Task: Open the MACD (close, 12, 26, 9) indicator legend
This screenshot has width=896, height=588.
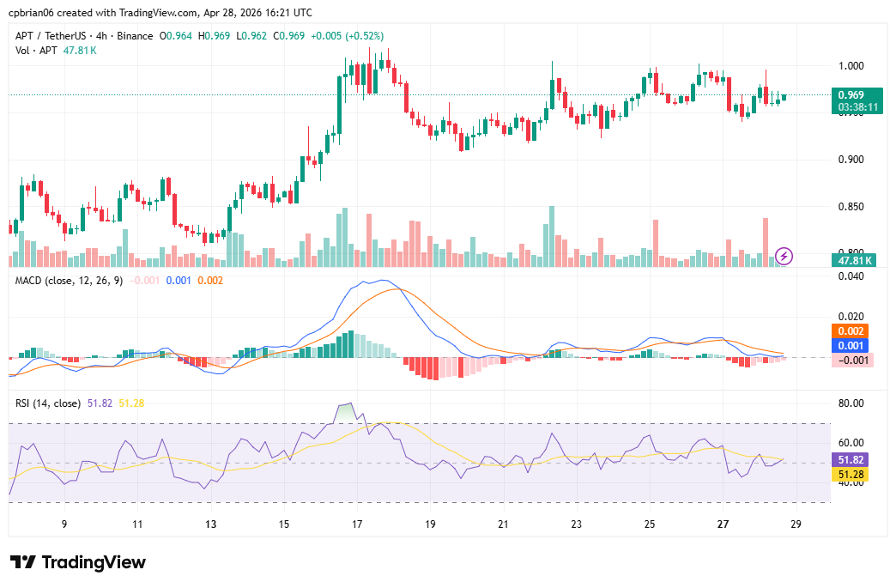Action: click(69, 281)
